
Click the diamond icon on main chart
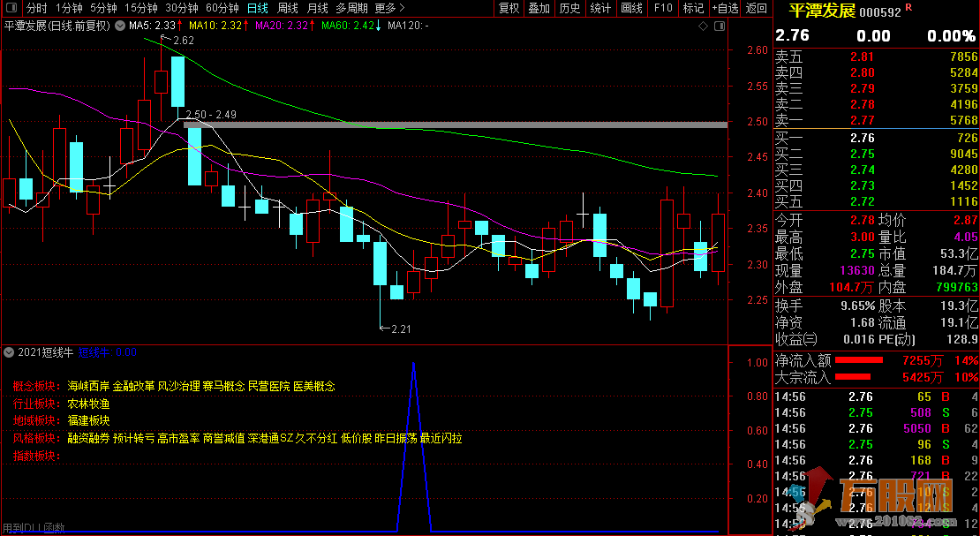[x=703, y=26]
